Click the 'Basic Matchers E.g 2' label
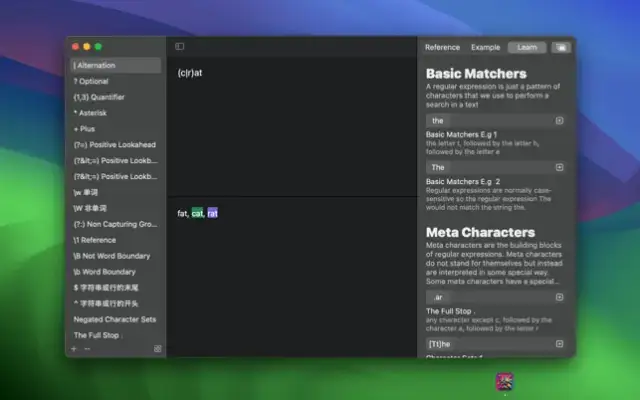 point(463,181)
